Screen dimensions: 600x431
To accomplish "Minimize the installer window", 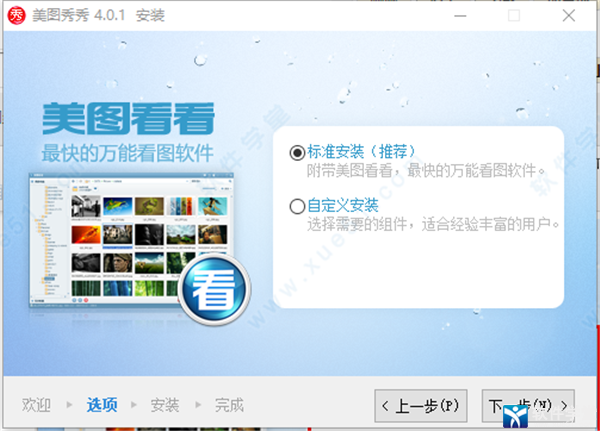I will point(460,16).
